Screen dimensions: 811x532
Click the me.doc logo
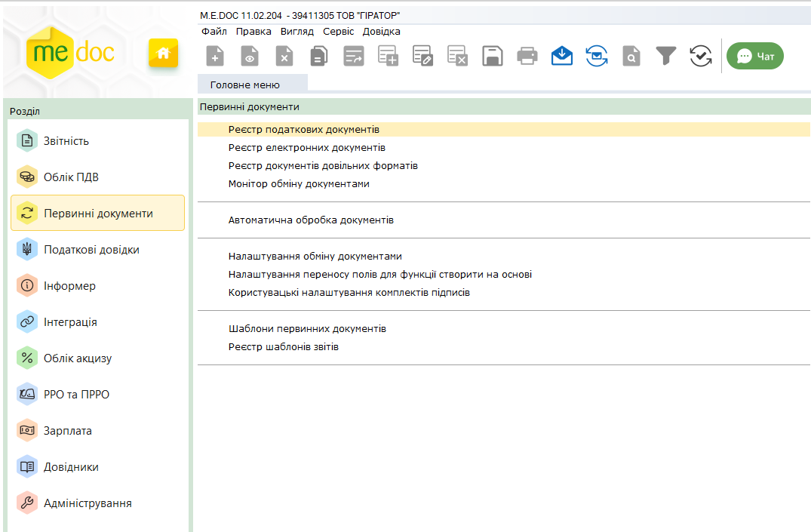click(70, 52)
